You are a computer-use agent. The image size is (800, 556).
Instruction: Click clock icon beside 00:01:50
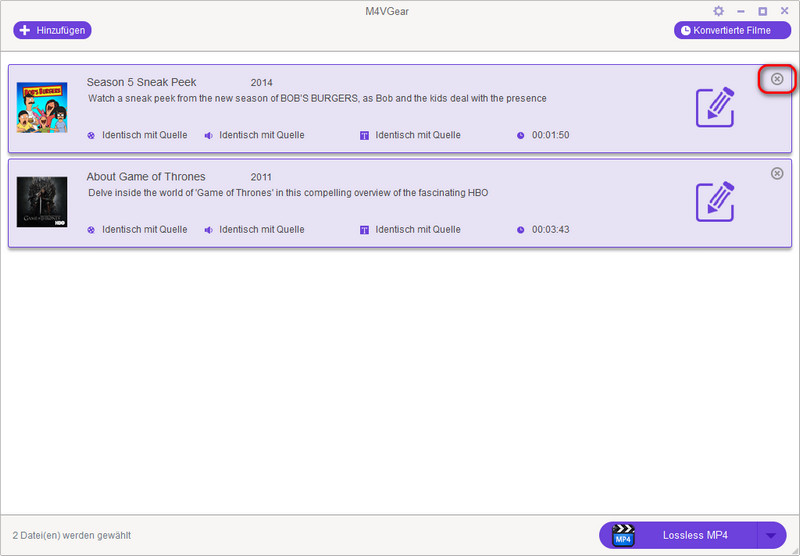[x=520, y=136]
